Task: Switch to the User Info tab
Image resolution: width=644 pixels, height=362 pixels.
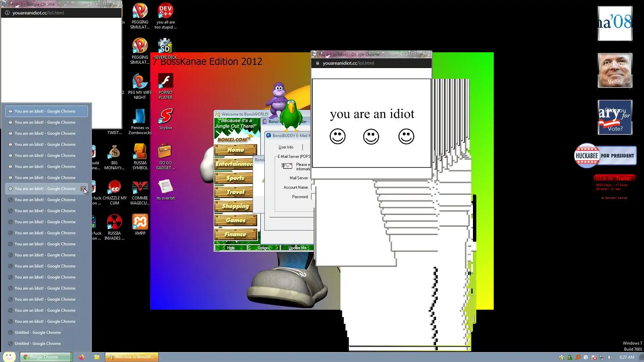Action: [x=286, y=147]
